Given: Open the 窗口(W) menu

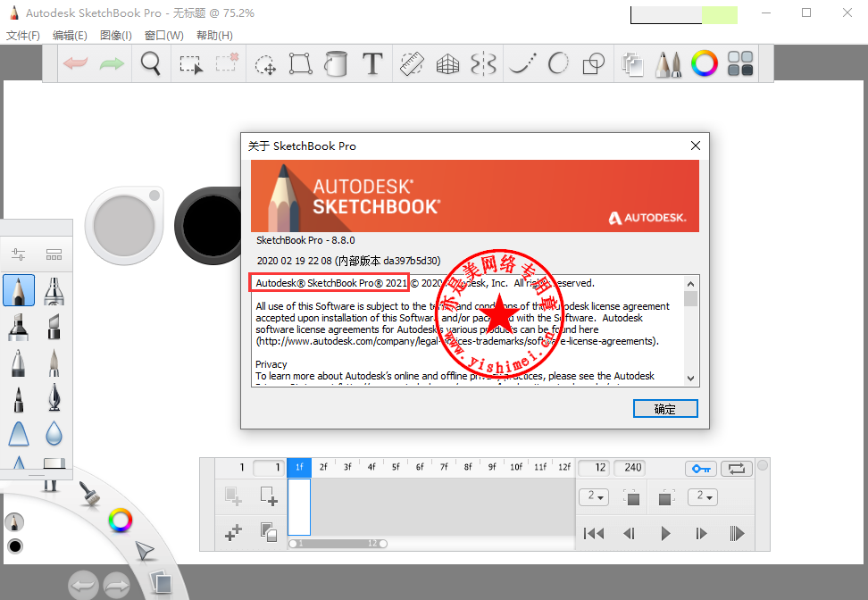Looking at the screenshot, I should point(163,36).
